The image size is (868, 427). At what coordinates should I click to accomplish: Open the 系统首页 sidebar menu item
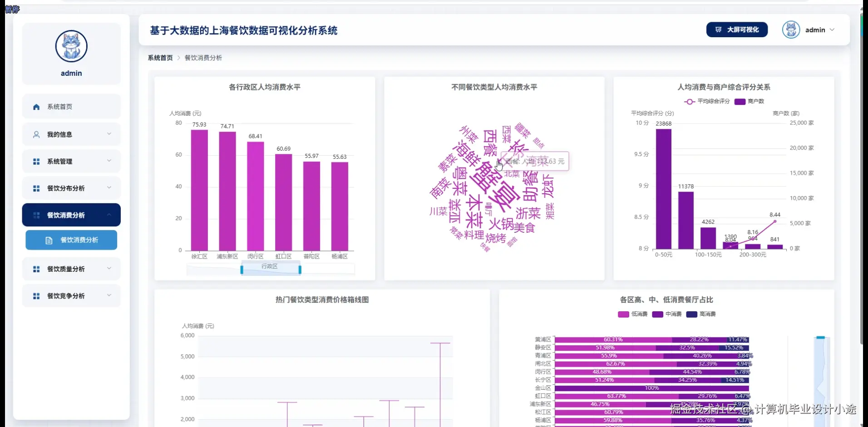pyautogui.click(x=71, y=107)
